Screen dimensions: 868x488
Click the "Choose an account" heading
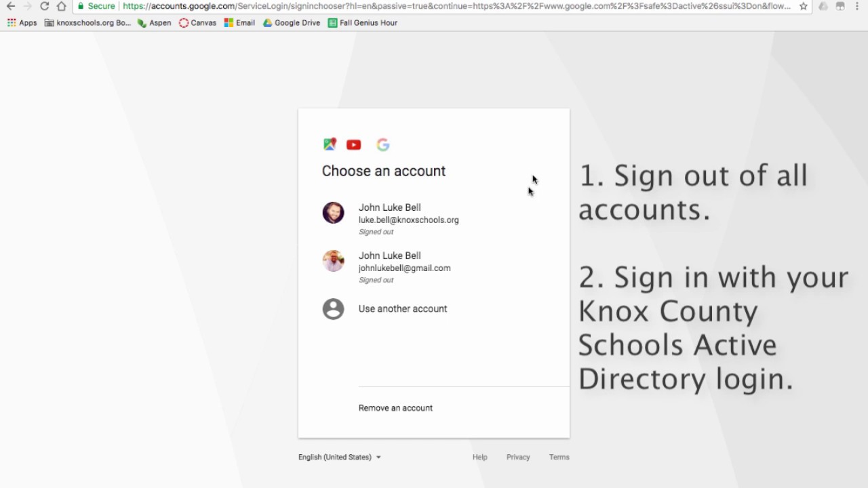pos(384,171)
